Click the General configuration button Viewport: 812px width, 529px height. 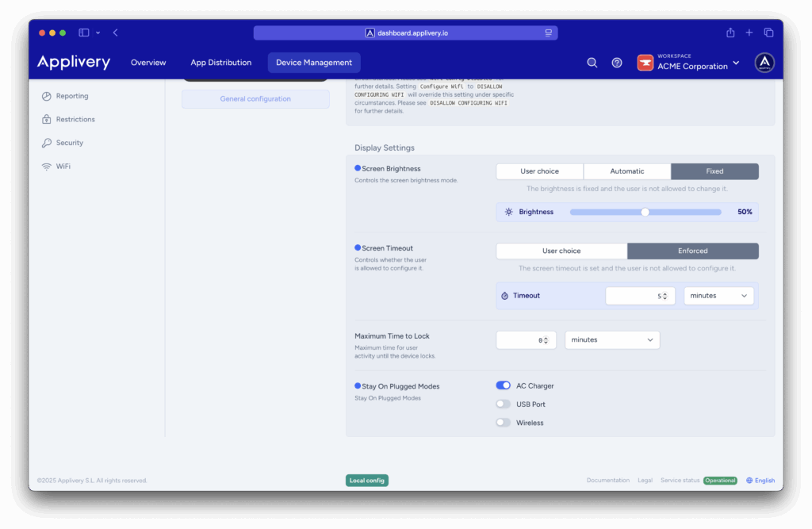(255, 99)
